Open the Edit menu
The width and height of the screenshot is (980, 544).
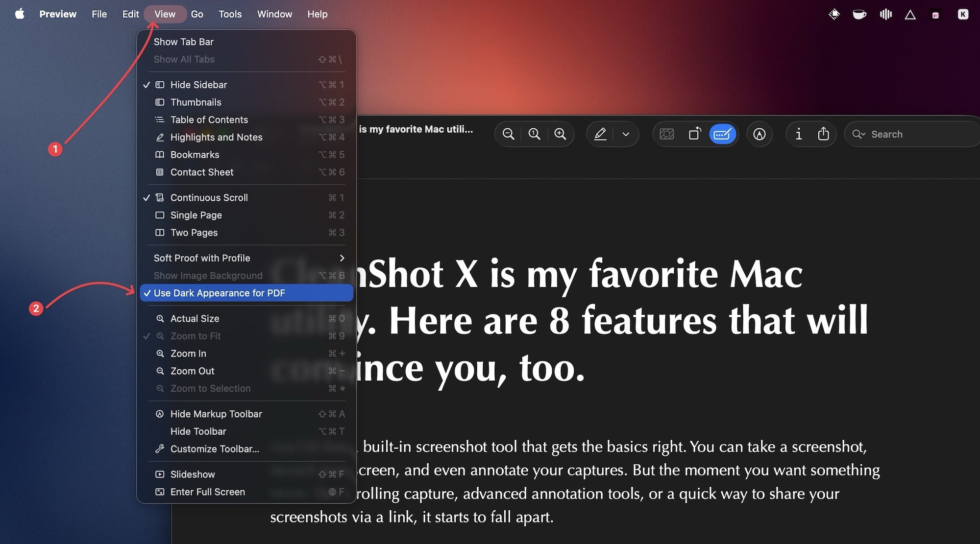point(130,14)
